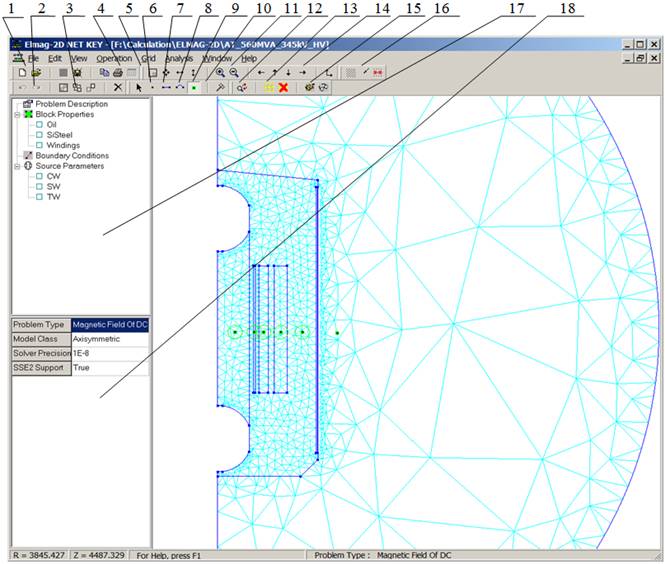Click the Problem Type property label
Image resolution: width=665 pixels, height=564 pixels.
point(41,325)
